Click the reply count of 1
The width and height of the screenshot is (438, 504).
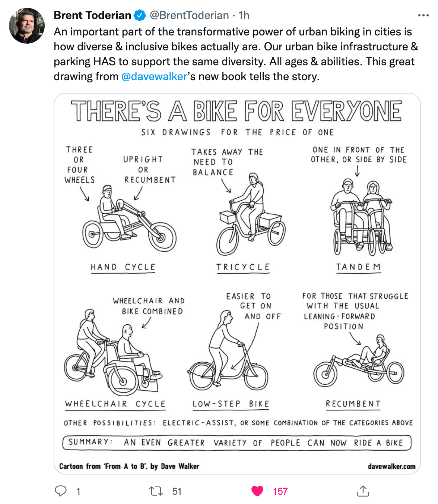point(78,491)
